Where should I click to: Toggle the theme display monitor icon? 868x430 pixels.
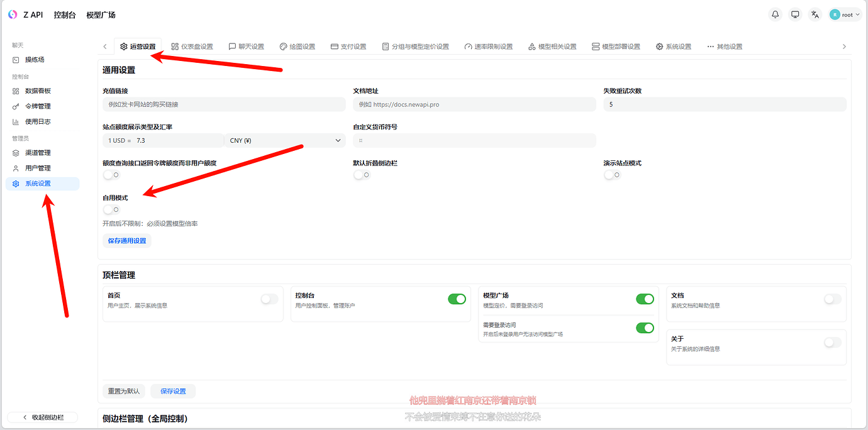point(795,14)
